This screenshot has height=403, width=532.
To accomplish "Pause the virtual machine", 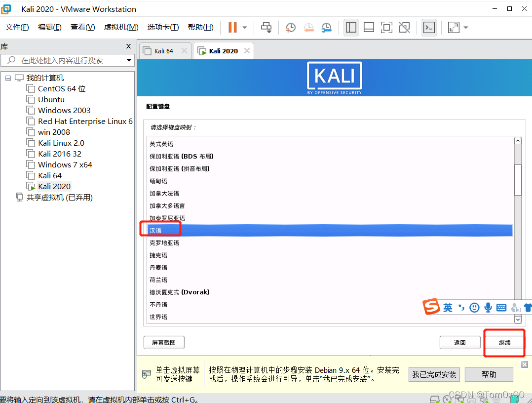I will pyautogui.click(x=232, y=28).
